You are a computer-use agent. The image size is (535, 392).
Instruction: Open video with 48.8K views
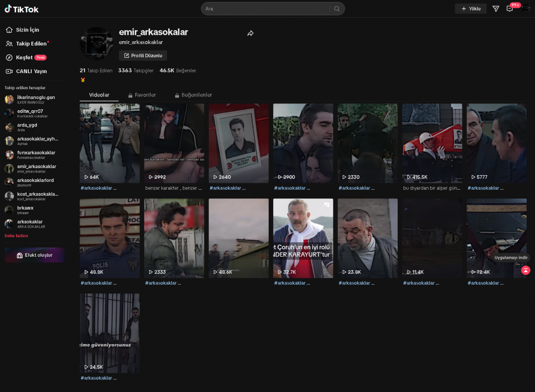109,238
